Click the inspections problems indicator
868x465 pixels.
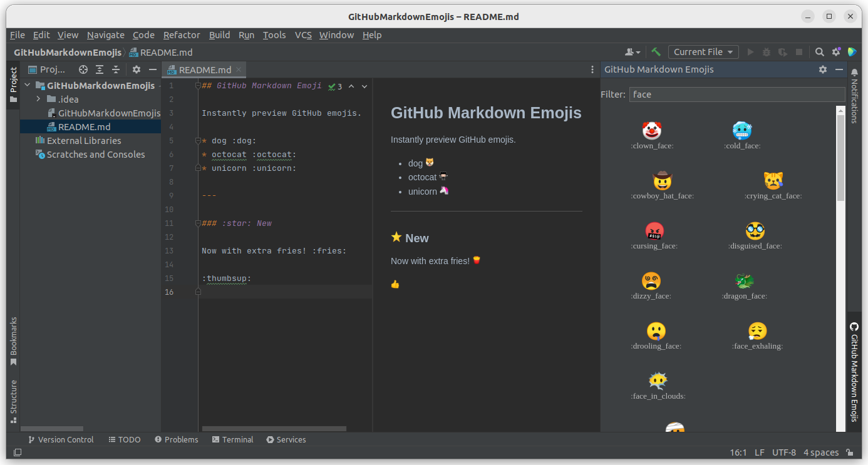335,86
